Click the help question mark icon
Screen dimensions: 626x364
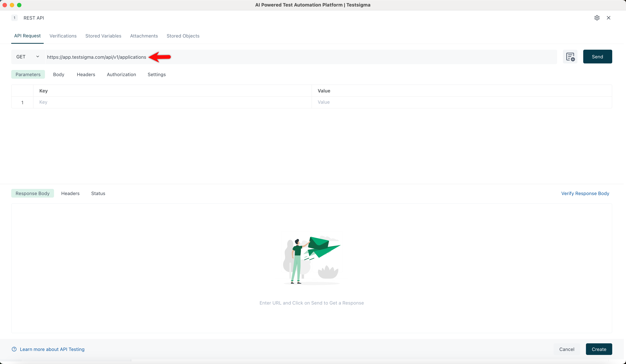(x=14, y=349)
